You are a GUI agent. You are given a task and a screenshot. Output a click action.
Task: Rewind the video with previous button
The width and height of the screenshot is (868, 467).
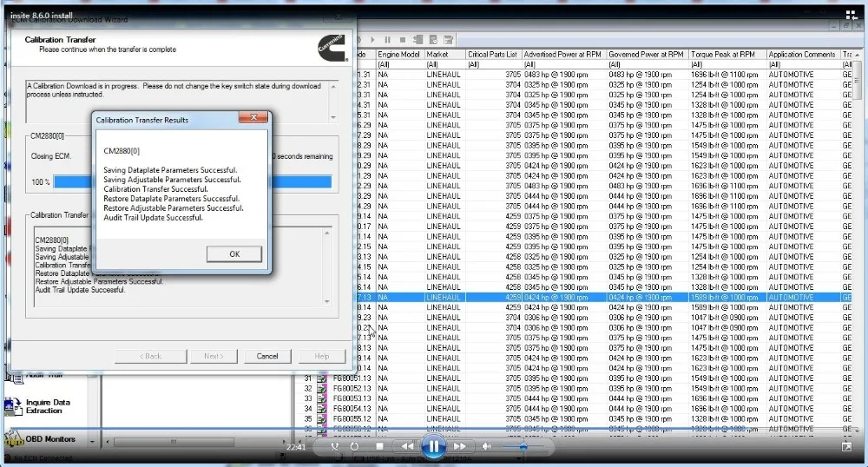coord(407,446)
